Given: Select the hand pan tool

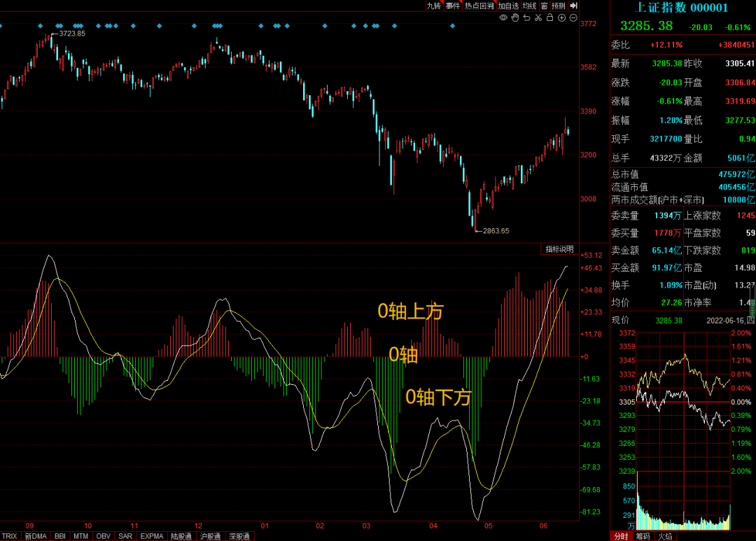Looking at the screenshot, I should tap(514, 17).
